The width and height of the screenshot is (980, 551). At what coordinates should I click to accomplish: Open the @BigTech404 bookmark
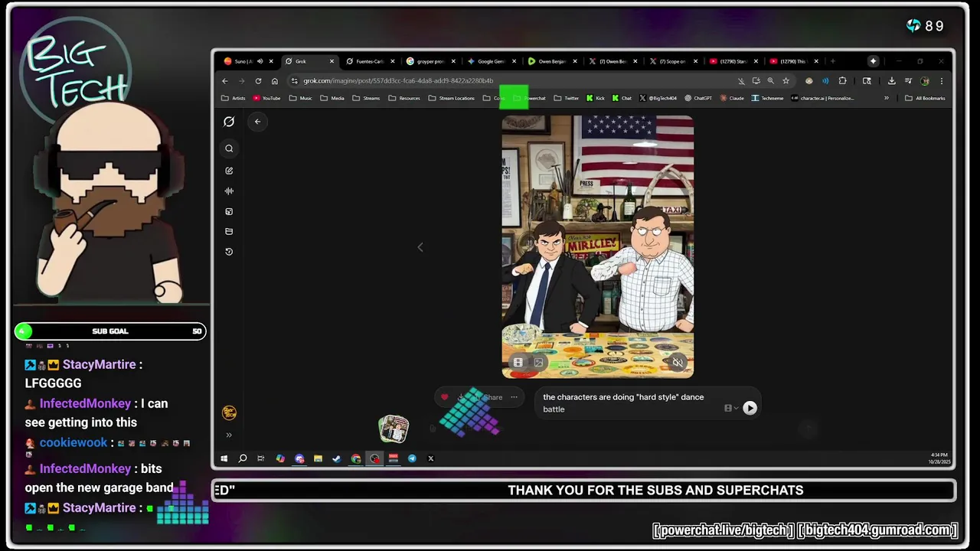tap(658, 98)
